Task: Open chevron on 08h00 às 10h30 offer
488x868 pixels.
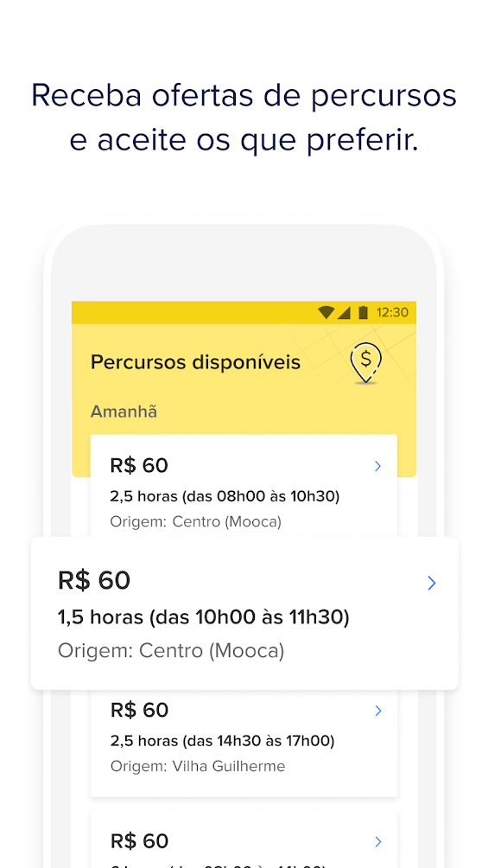Action: click(378, 466)
